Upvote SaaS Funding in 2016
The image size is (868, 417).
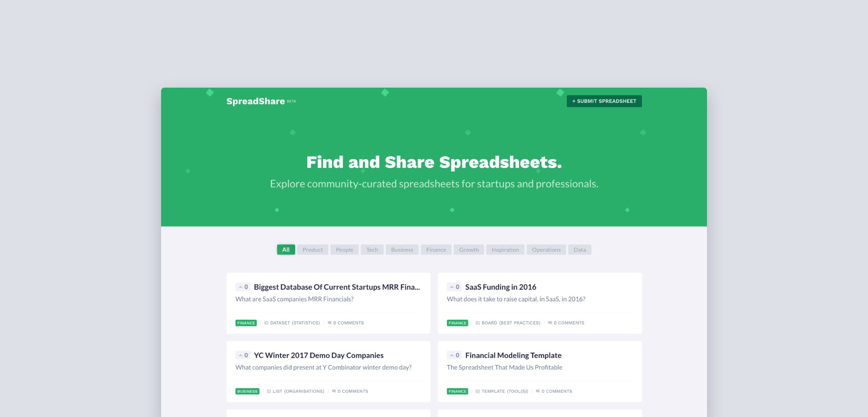tap(454, 287)
